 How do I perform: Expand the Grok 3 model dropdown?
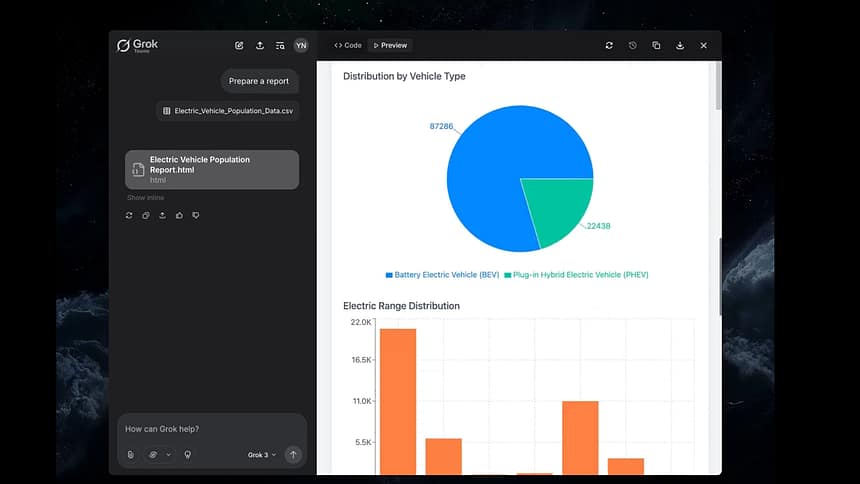(262, 455)
